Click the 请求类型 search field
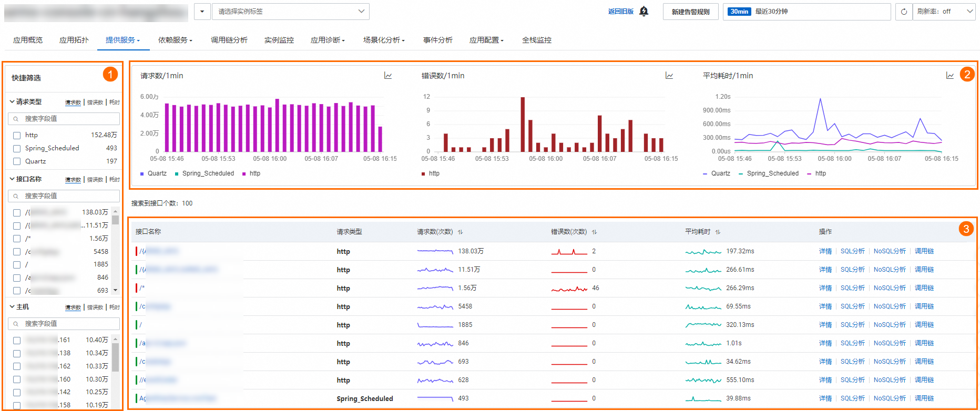The height and width of the screenshot is (411, 980). coord(64,119)
